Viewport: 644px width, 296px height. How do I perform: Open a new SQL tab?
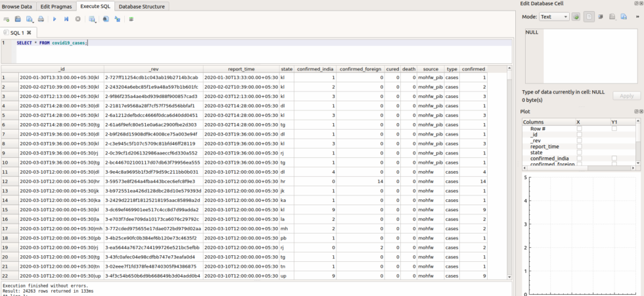(x=6, y=19)
